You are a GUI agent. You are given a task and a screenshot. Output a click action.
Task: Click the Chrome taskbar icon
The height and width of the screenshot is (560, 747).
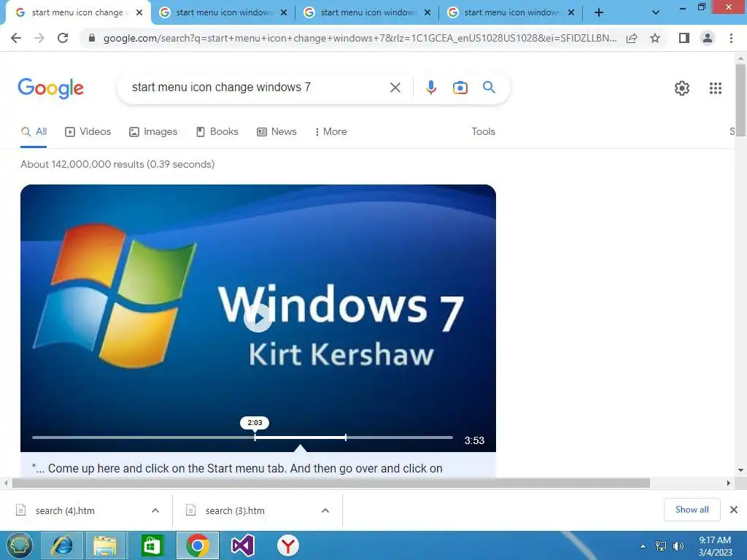[x=197, y=545]
